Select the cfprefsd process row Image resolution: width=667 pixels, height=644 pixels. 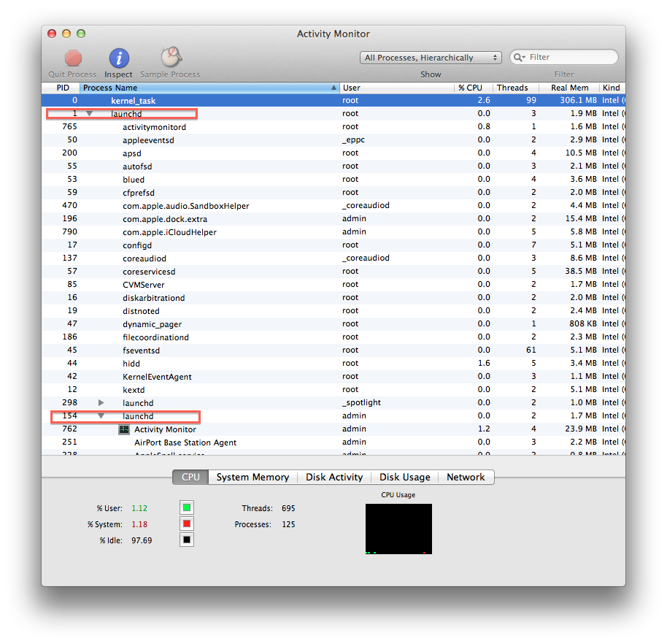click(x=333, y=193)
